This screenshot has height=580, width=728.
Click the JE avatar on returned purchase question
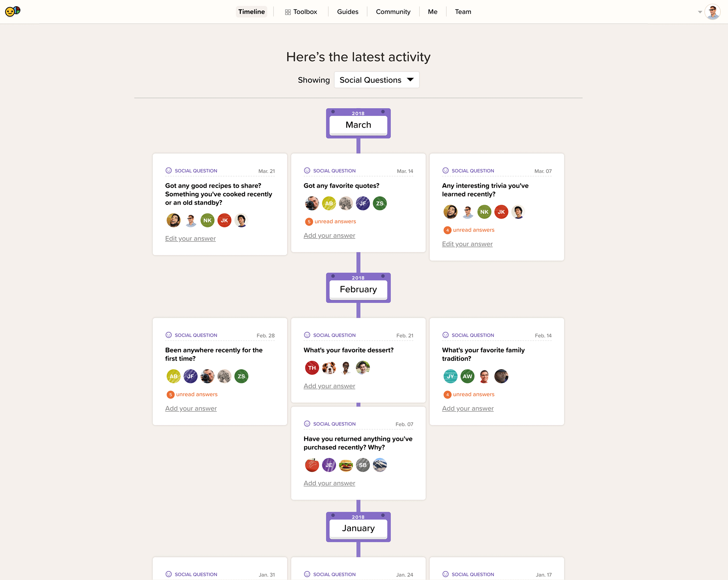pyautogui.click(x=329, y=465)
